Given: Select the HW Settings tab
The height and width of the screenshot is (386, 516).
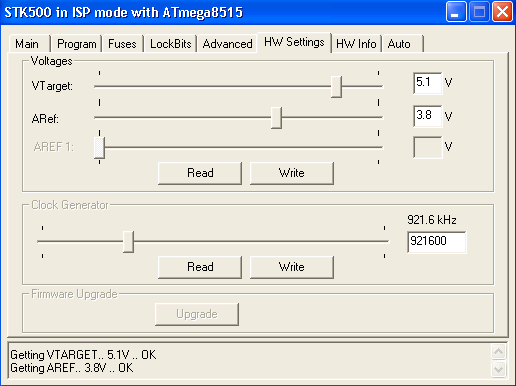Looking at the screenshot, I should [x=294, y=42].
